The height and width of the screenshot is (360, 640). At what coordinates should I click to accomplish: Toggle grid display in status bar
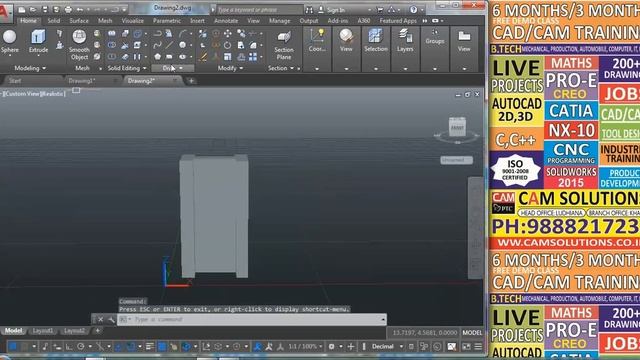(x=13, y=347)
